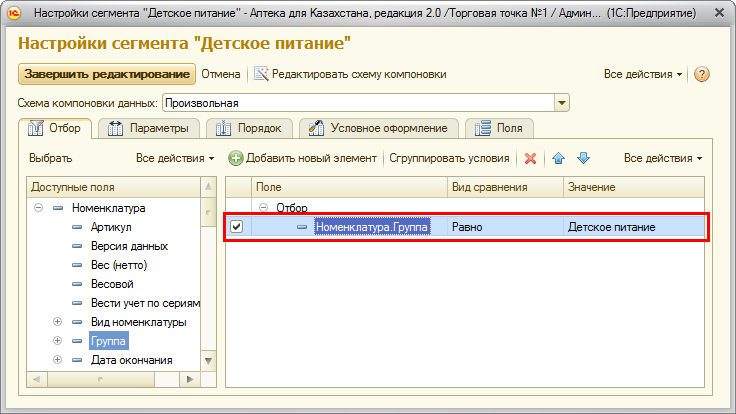Expand the Вид номенклатуры tree node

coord(57,322)
